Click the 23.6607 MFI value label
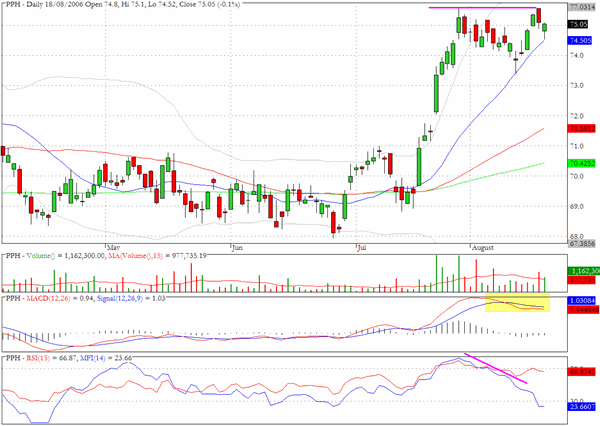 pyautogui.click(x=582, y=406)
